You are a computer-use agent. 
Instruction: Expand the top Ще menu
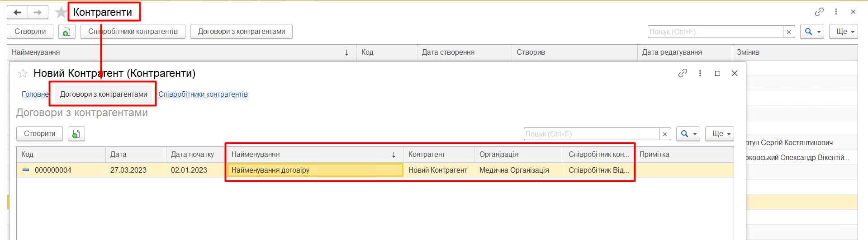pyautogui.click(x=843, y=32)
